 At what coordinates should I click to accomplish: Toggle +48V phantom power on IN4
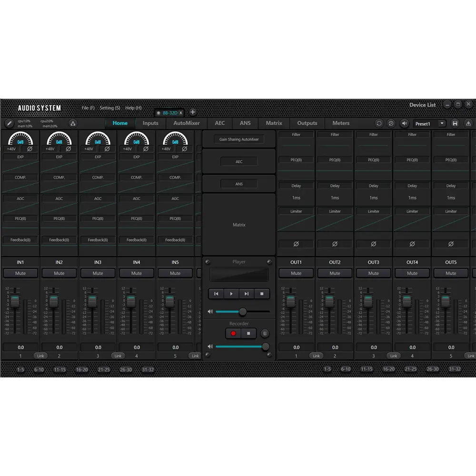[x=128, y=149]
